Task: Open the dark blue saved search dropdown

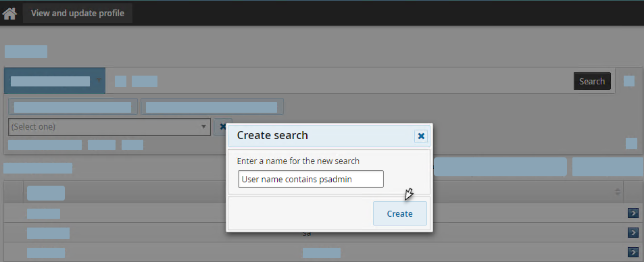Action: point(55,81)
